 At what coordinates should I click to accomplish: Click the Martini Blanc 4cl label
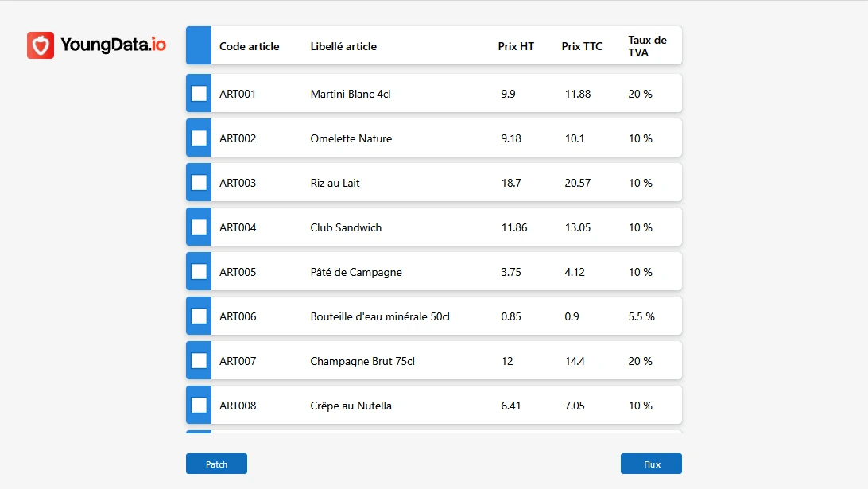pyautogui.click(x=351, y=94)
